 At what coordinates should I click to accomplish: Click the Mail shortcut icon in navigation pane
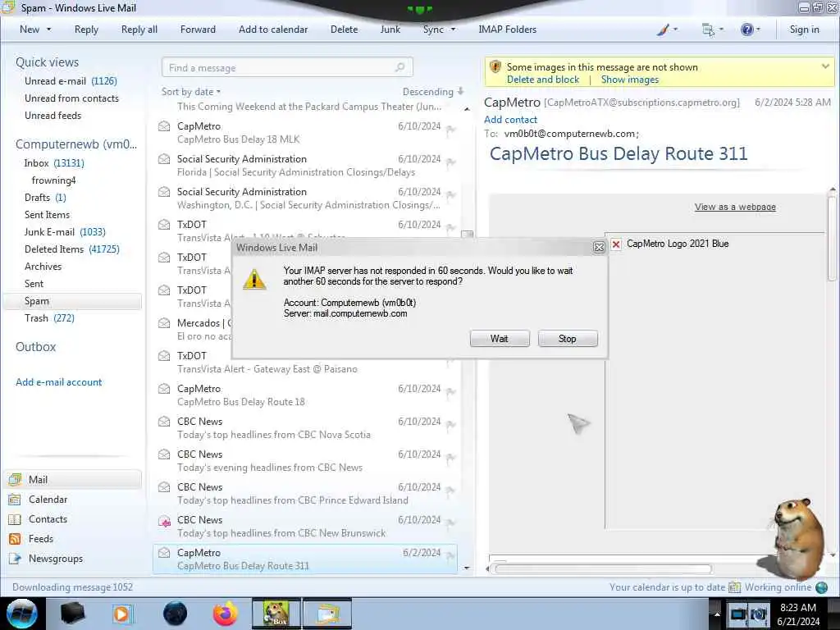(x=16, y=479)
